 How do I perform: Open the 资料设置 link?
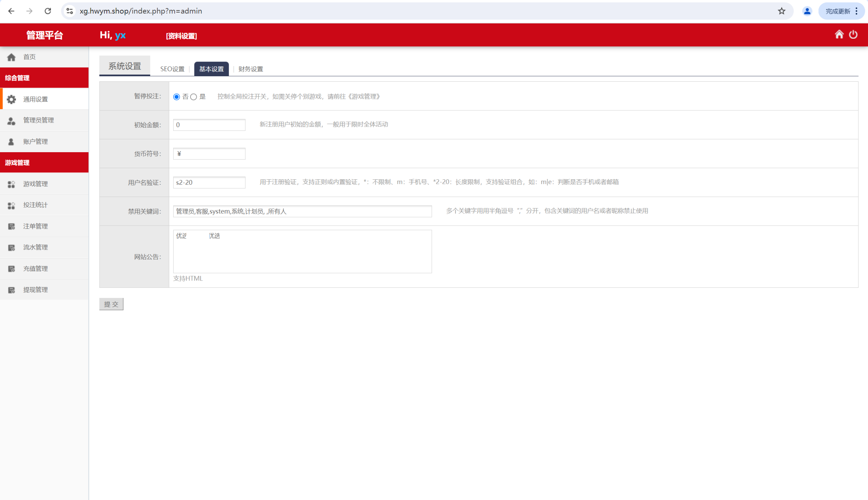181,36
